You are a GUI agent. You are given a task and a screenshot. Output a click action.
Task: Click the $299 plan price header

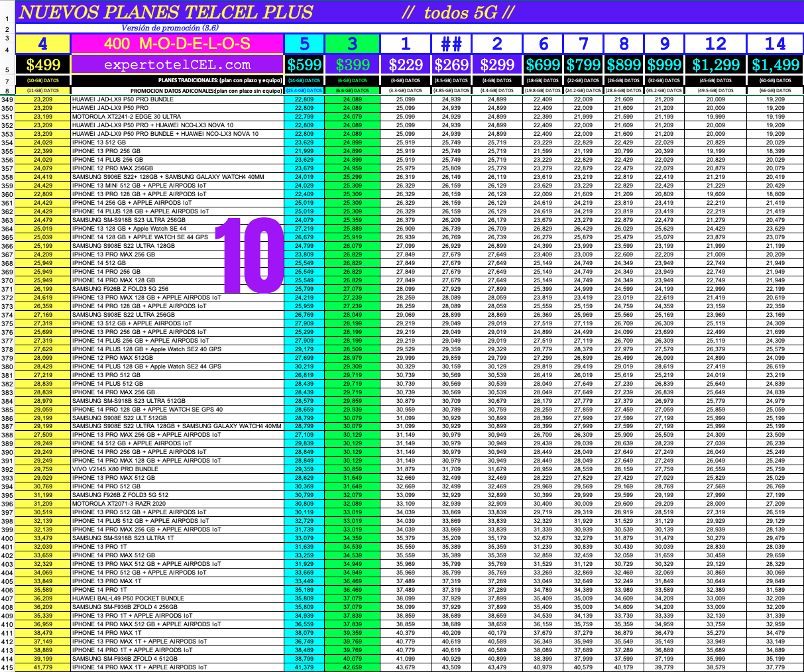click(497, 64)
